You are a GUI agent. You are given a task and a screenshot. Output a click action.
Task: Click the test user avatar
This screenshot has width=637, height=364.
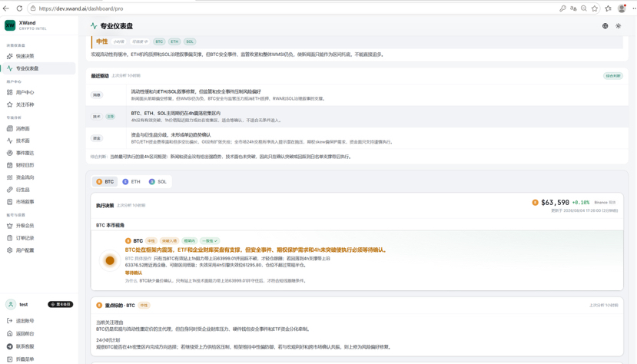tap(11, 304)
